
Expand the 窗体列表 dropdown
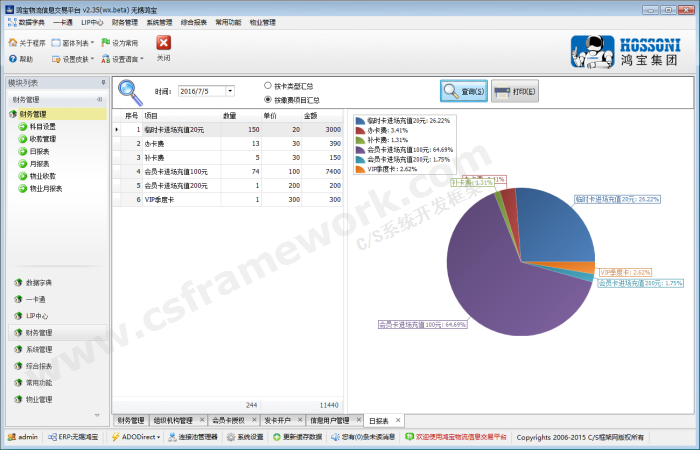[93, 43]
